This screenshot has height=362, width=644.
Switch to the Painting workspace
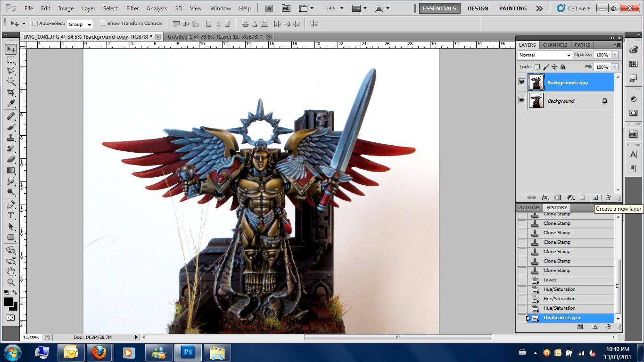(513, 8)
